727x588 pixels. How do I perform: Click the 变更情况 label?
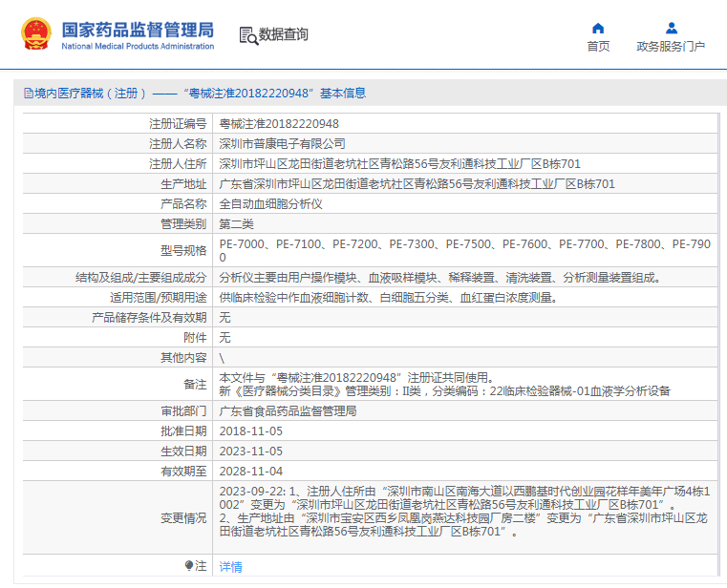pyautogui.click(x=183, y=518)
